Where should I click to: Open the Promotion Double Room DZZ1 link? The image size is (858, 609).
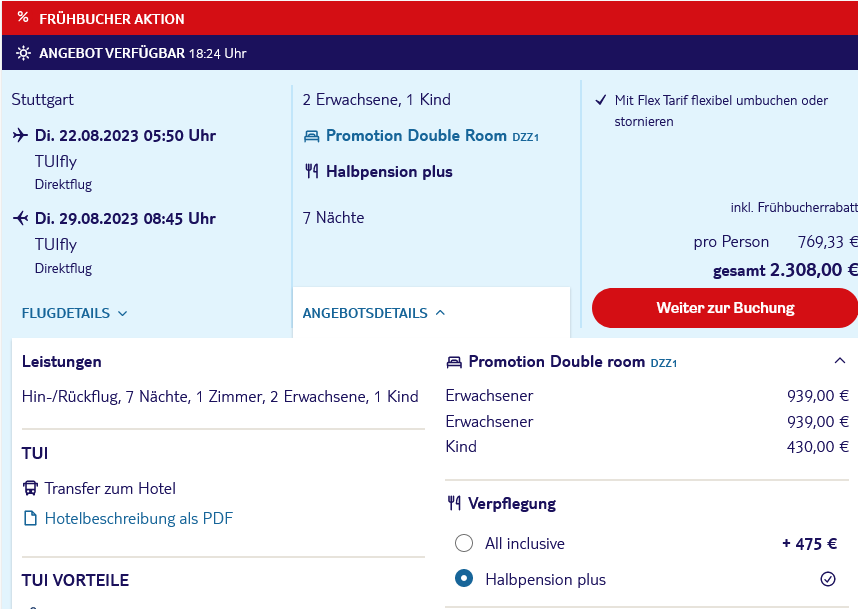point(432,136)
